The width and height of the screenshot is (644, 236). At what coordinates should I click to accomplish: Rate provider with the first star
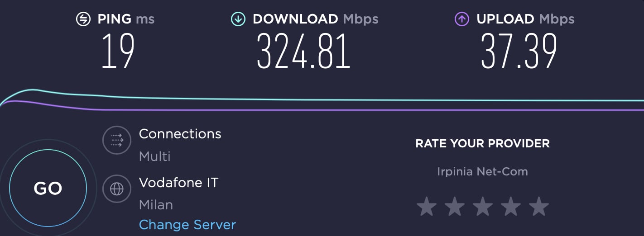click(426, 207)
